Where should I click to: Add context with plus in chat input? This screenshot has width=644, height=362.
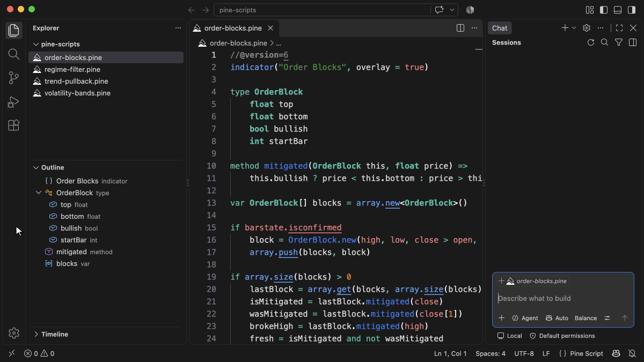[501, 318]
